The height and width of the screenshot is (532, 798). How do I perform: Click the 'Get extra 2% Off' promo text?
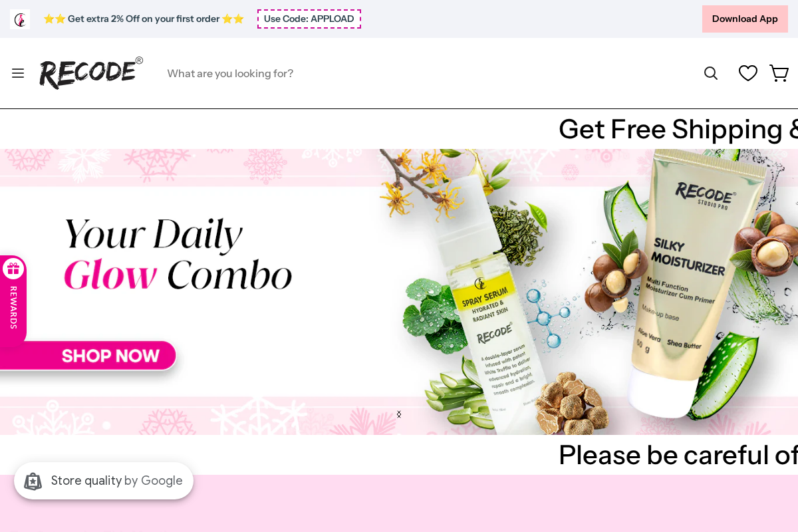click(x=144, y=19)
